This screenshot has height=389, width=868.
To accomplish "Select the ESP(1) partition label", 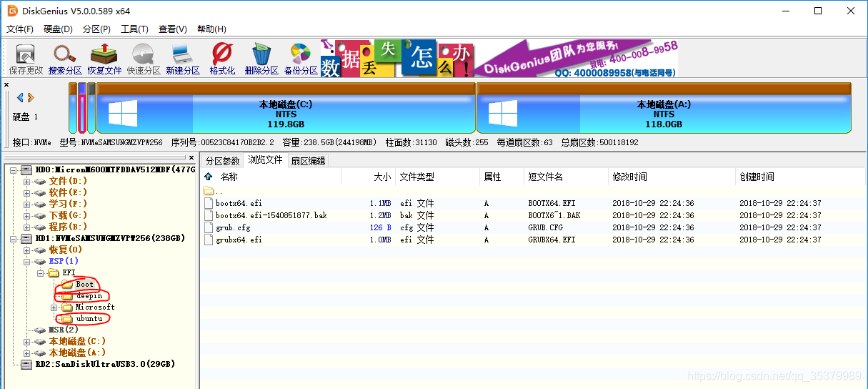I will tap(64, 262).
